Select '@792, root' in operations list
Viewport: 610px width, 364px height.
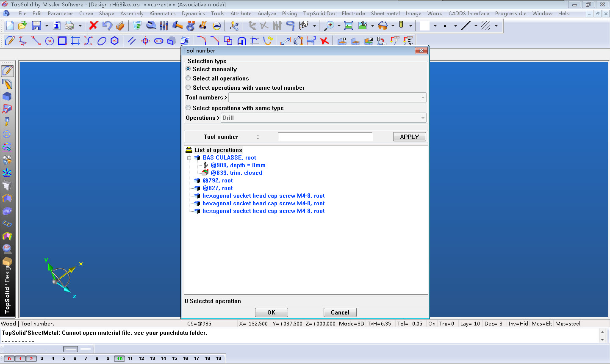pos(218,181)
